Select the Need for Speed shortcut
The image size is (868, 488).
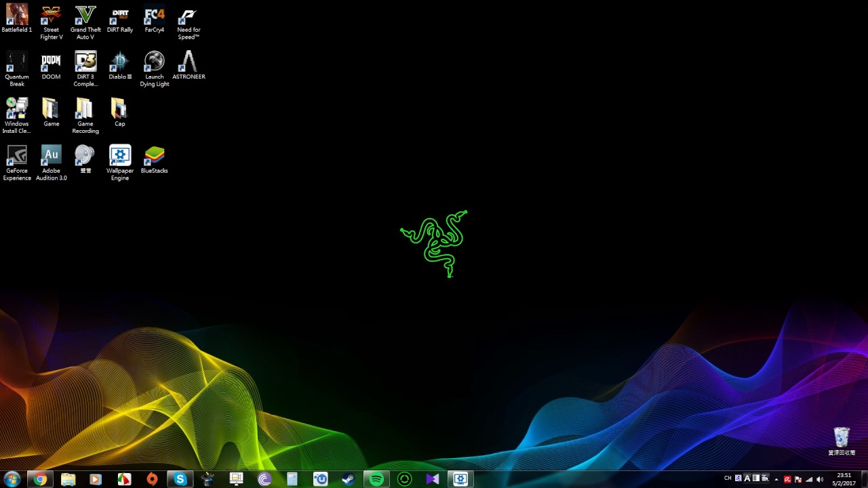pos(189,22)
